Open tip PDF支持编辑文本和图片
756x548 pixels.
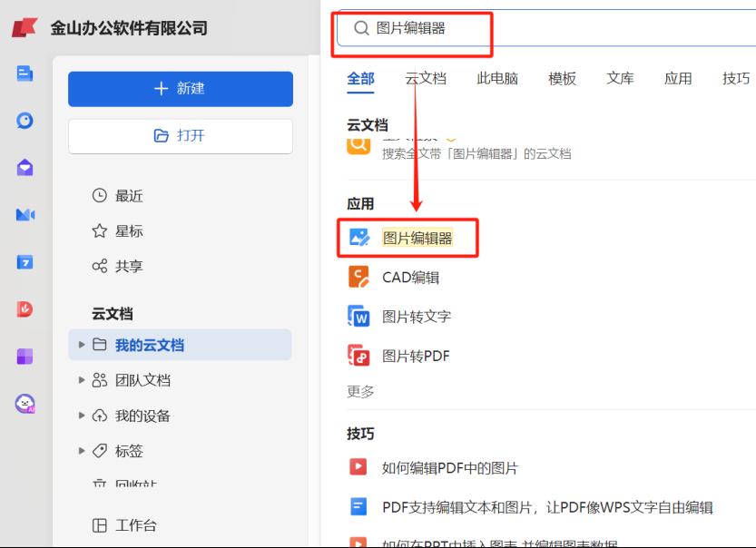(x=548, y=507)
